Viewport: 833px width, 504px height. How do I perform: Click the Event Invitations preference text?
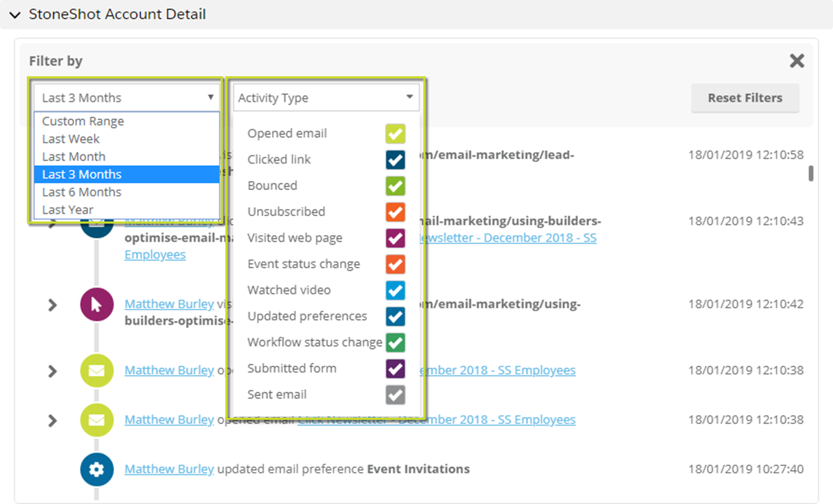pos(418,469)
